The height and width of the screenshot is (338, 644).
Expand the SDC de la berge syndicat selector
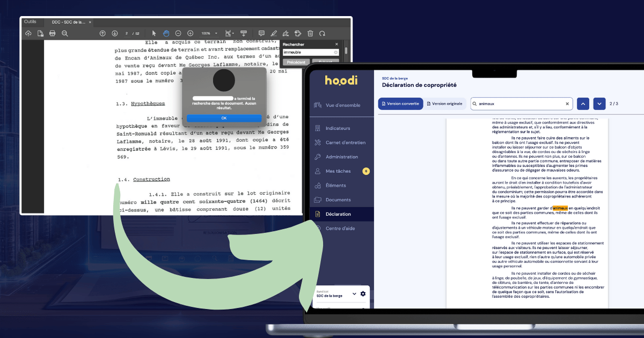(x=354, y=294)
